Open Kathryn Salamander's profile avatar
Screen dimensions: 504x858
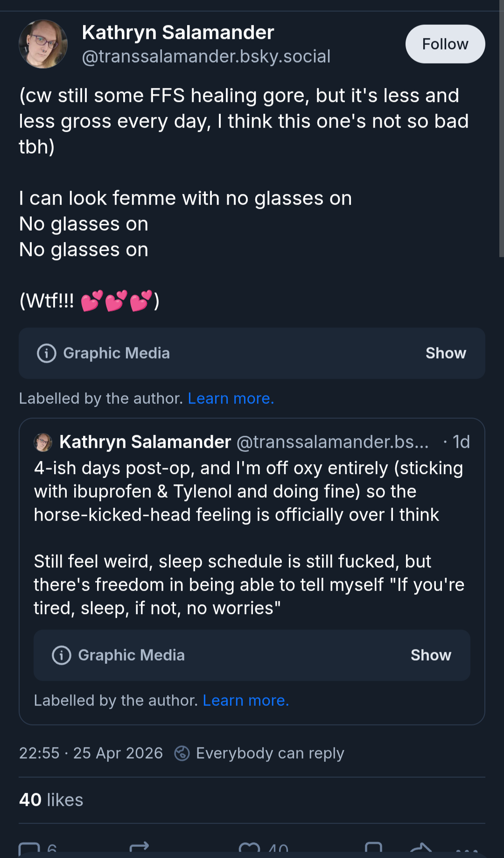(43, 44)
